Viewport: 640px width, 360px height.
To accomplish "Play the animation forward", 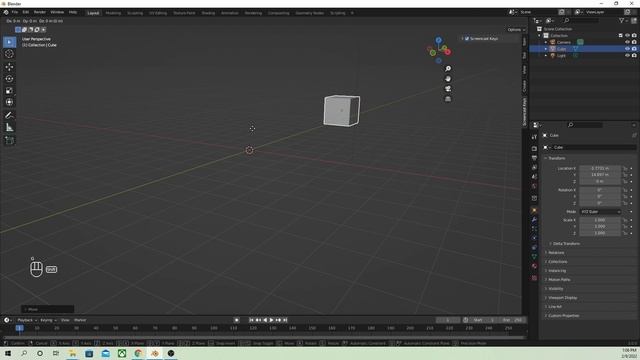I will (x=271, y=320).
